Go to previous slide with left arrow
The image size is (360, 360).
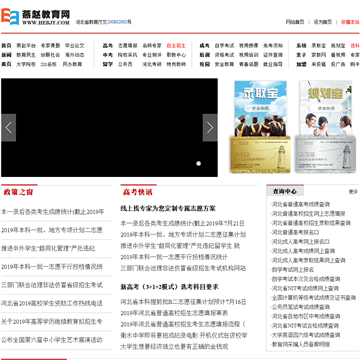pyautogui.click(x=9, y=128)
